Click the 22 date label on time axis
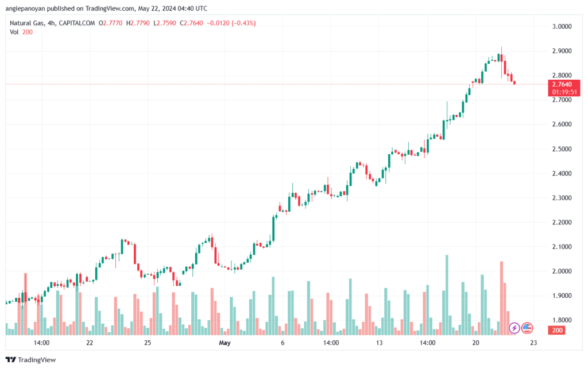Viewport: 588px width, 369px height. tap(90, 343)
